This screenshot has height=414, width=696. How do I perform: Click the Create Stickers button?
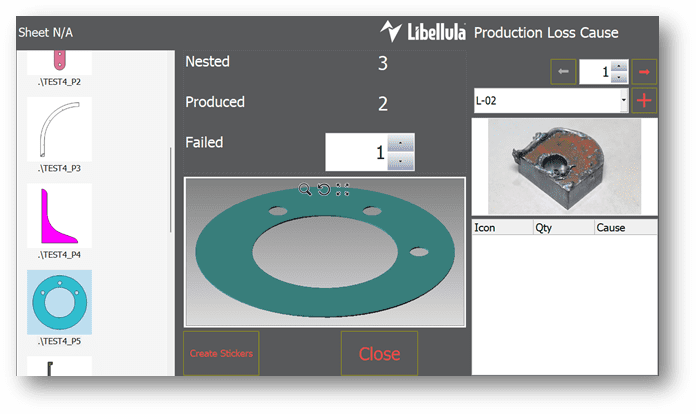pos(220,353)
